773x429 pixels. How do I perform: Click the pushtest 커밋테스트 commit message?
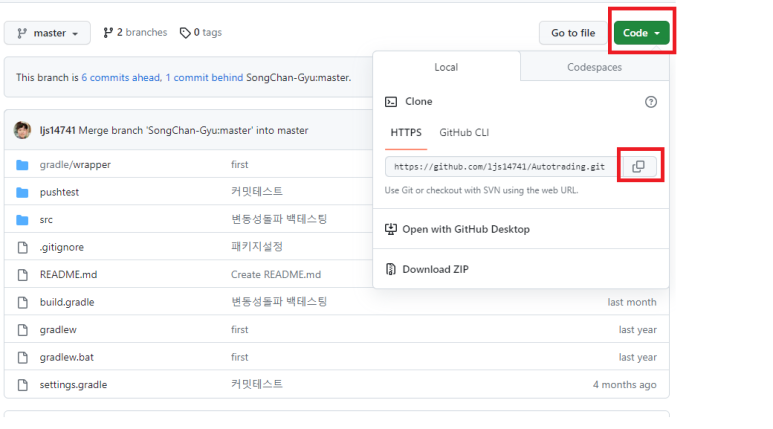pos(257,191)
